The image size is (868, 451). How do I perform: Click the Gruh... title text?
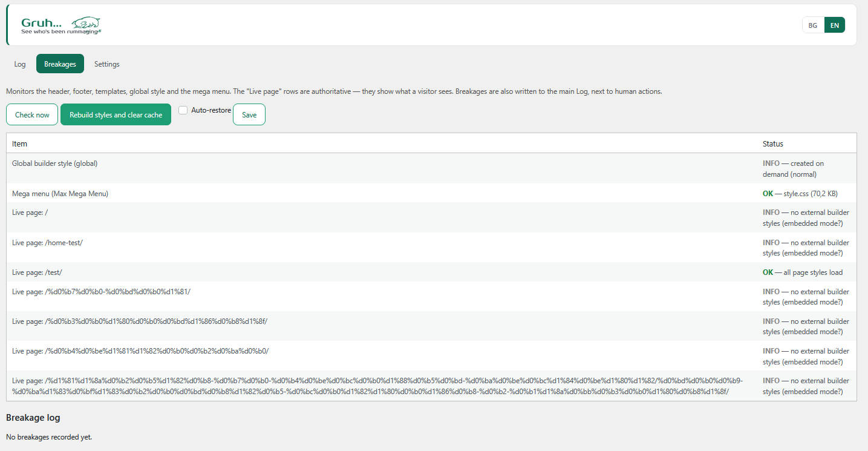(x=41, y=23)
